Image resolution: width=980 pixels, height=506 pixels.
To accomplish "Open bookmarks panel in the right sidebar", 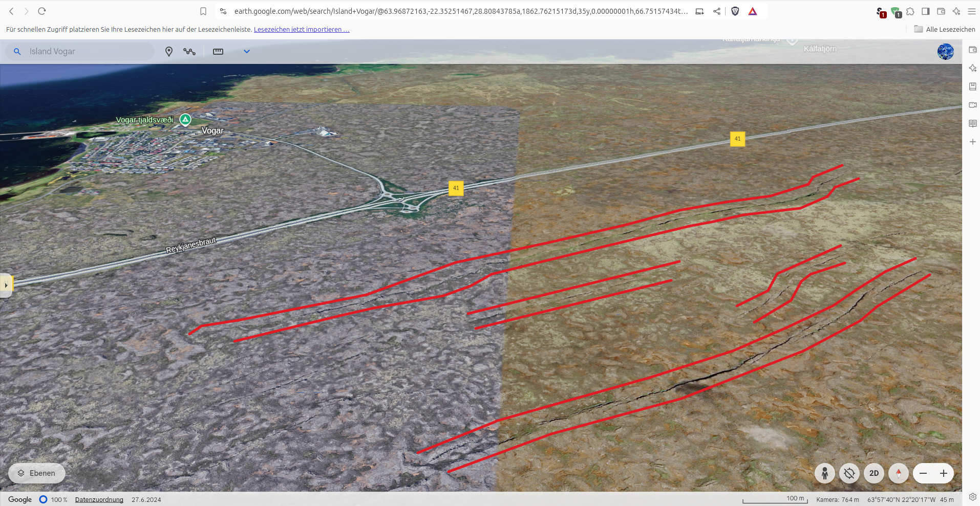I will [x=973, y=86].
